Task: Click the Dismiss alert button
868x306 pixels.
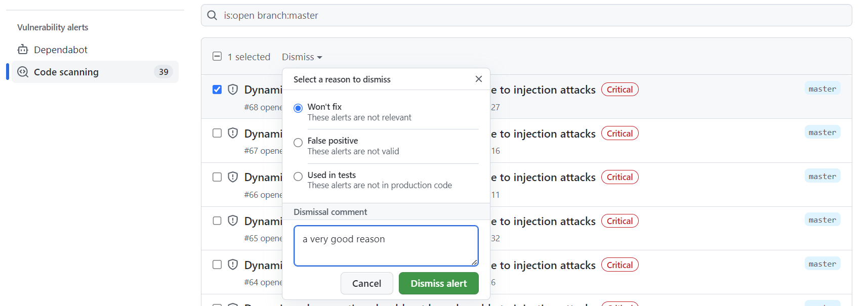Action: pos(439,283)
